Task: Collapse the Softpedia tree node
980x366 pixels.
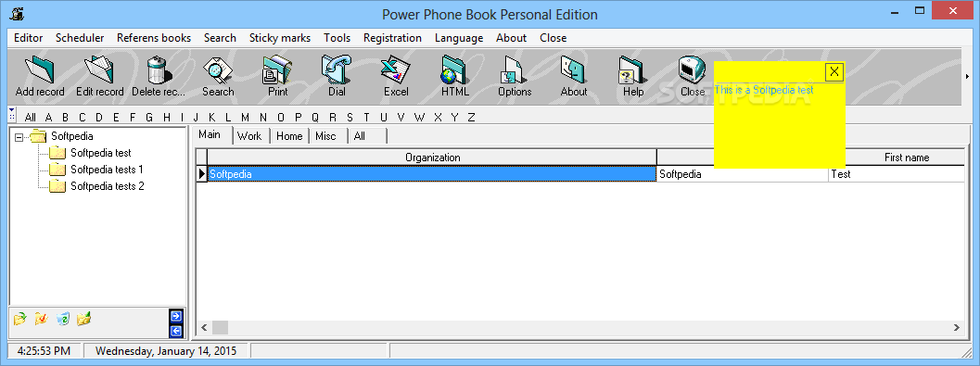Action: click(19, 137)
